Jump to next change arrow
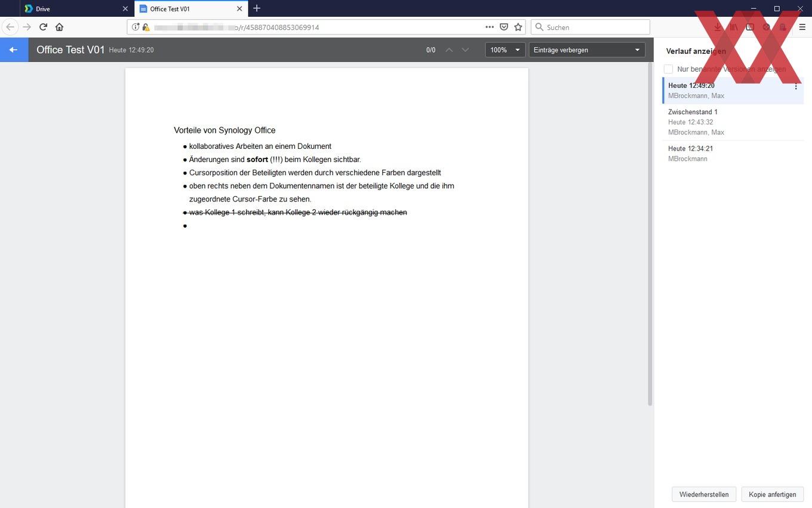812x508 pixels. tap(466, 50)
